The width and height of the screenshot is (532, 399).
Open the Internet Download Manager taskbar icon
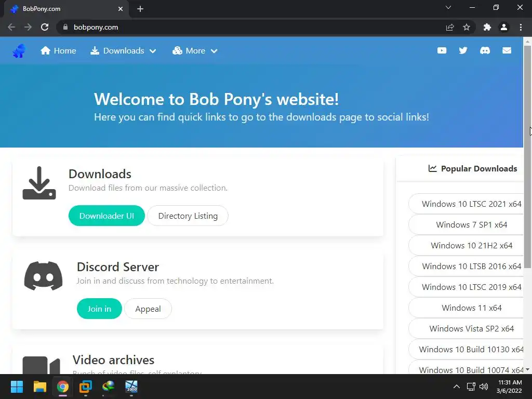(108, 387)
